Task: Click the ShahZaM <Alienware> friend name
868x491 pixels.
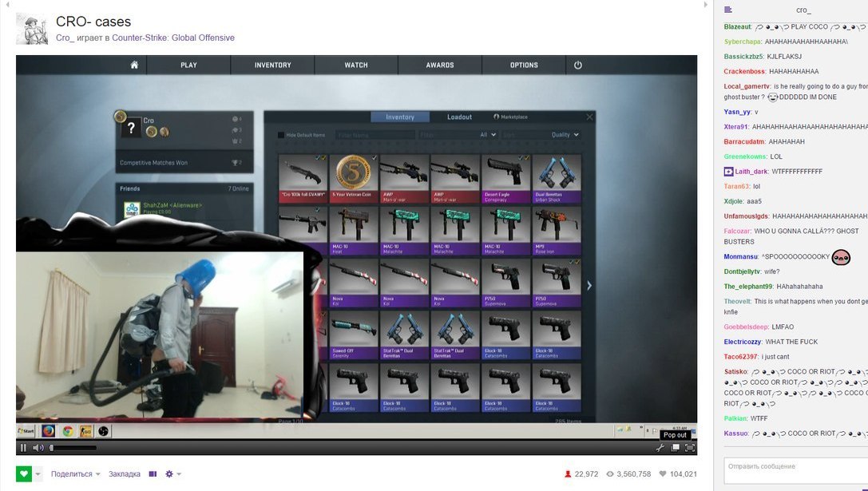Action: (172, 205)
